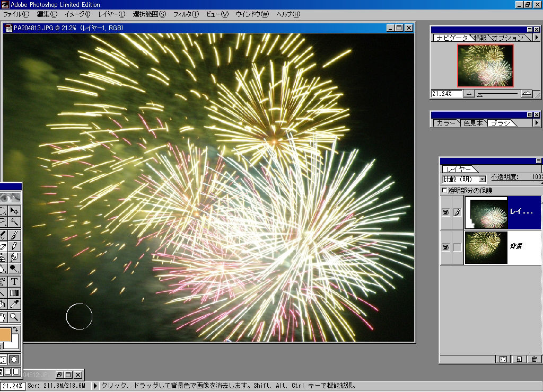Select the Zoom magnifier tool
The image size is (543, 392).
coord(14,317)
